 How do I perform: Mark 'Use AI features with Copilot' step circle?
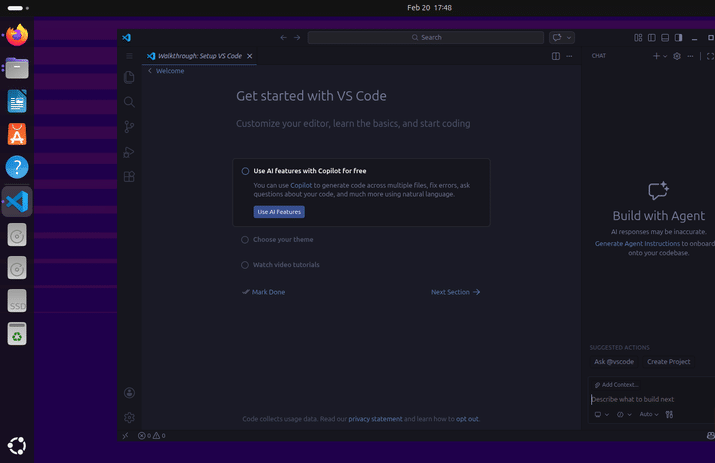coord(245,171)
